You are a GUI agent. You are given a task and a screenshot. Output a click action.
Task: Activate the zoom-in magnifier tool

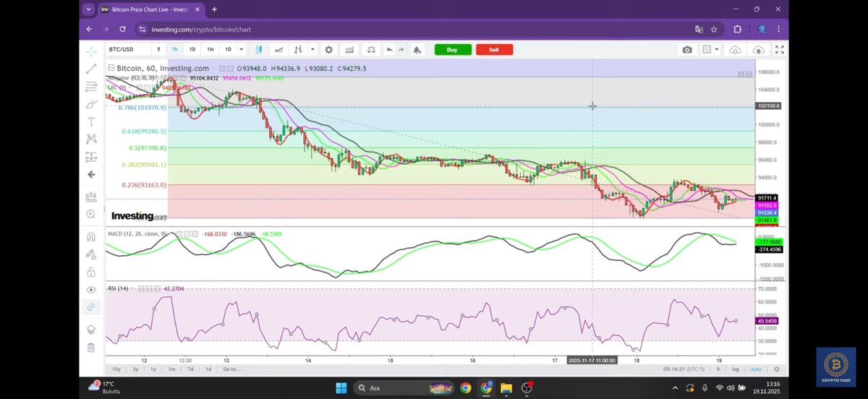pos(91,214)
